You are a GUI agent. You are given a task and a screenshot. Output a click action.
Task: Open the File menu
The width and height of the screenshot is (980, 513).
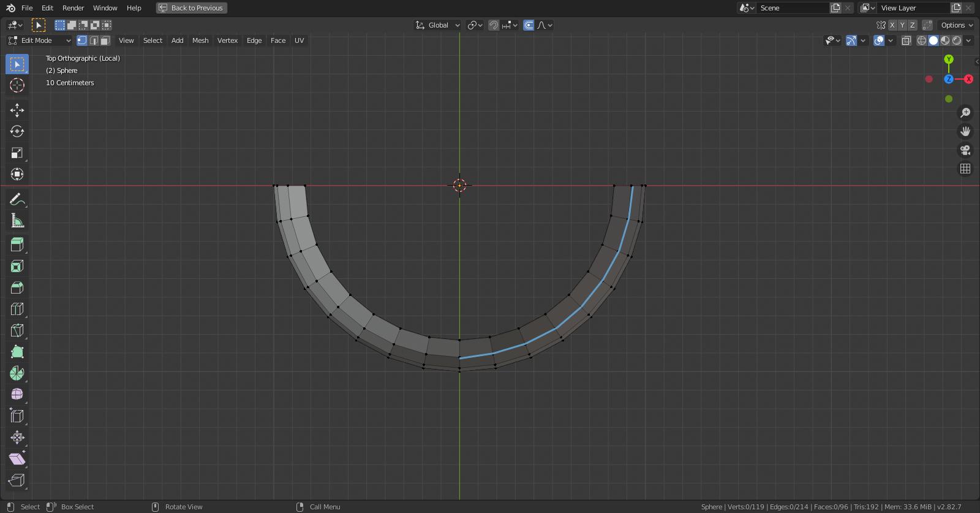coord(27,8)
